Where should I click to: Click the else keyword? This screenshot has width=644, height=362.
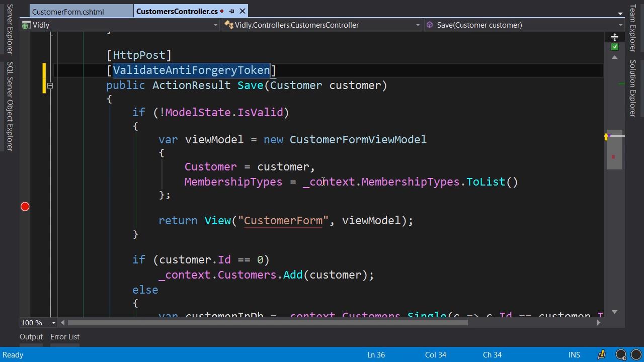(145, 290)
